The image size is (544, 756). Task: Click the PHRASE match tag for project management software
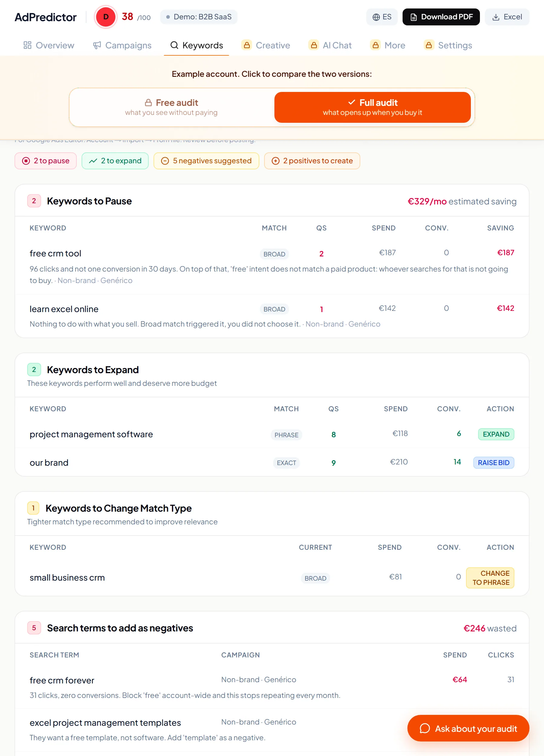point(286,435)
